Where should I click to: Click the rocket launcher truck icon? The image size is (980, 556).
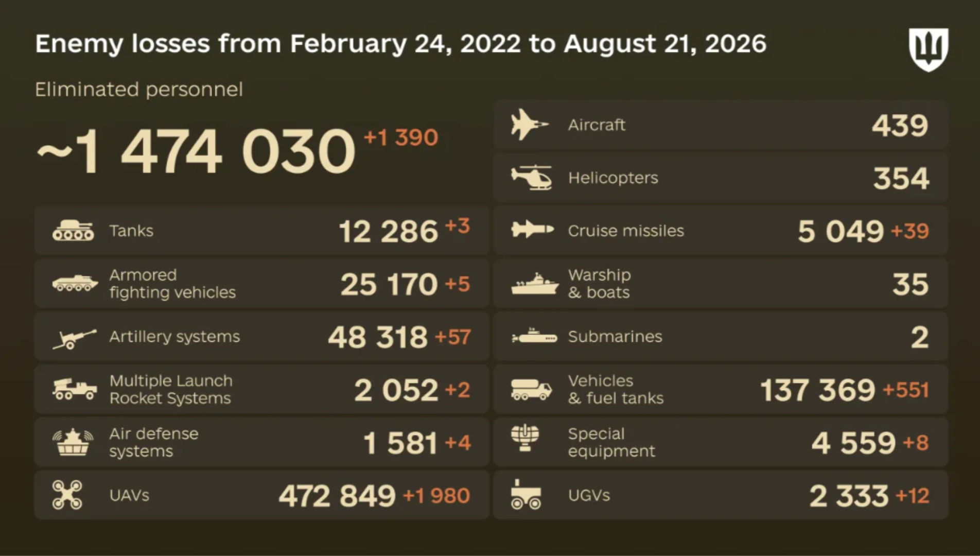coord(75,389)
